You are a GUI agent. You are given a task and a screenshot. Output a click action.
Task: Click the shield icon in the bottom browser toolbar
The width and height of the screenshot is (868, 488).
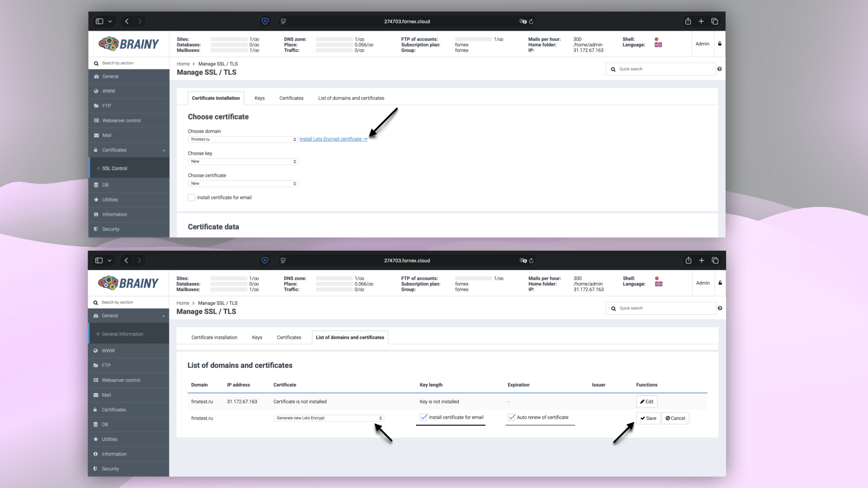(x=265, y=260)
